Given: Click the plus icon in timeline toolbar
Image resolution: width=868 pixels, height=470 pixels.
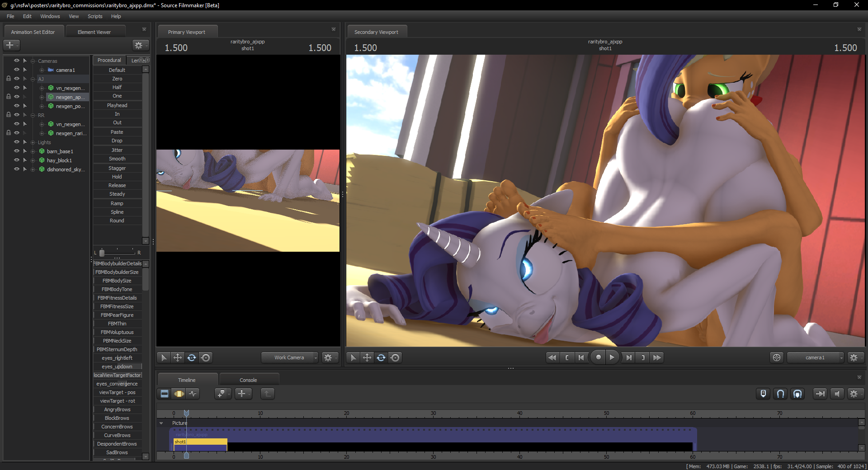Looking at the screenshot, I should 243,394.
